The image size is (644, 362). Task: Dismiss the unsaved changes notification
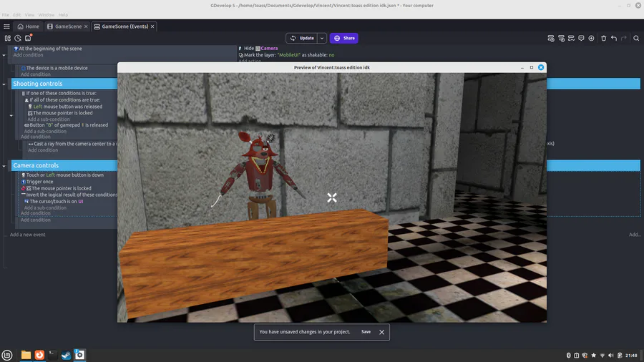[381, 332]
